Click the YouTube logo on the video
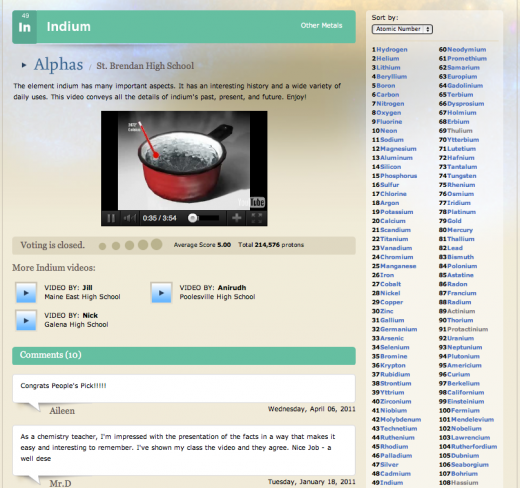Image resolution: width=520 pixels, height=488 pixels. 252,202
